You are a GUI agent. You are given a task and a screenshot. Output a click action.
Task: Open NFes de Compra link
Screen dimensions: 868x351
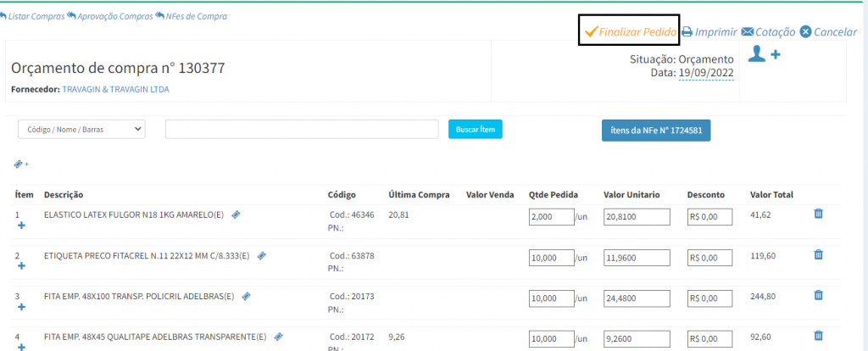[191, 16]
